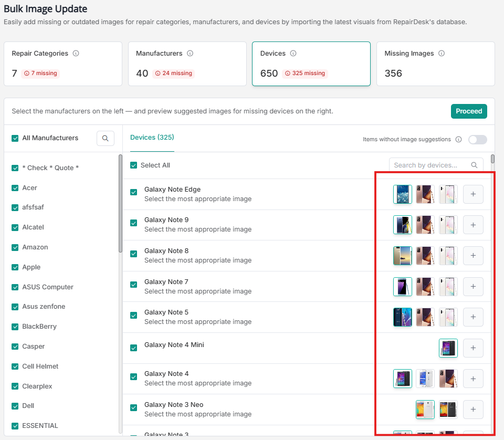Uncheck the Apple manufacturer checkbox

coord(15,267)
